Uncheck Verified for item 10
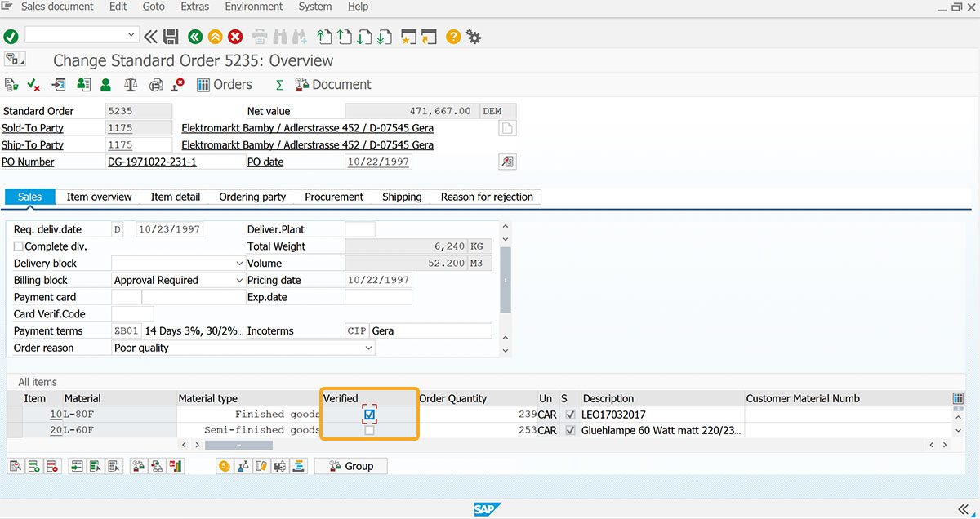 coord(370,415)
